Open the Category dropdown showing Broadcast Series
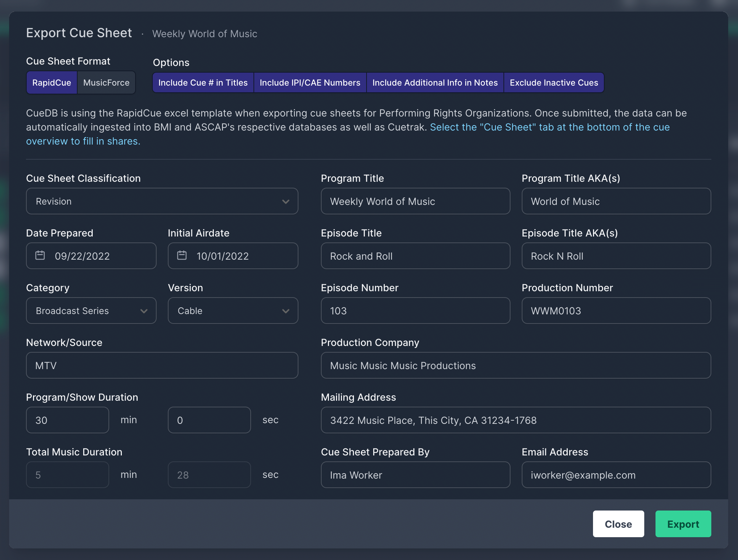 (91, 311)
